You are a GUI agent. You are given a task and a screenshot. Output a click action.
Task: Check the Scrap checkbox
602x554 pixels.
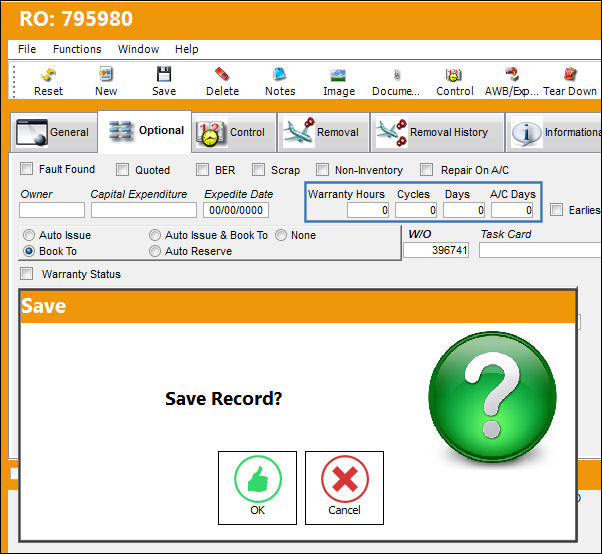tap(258, 169)
